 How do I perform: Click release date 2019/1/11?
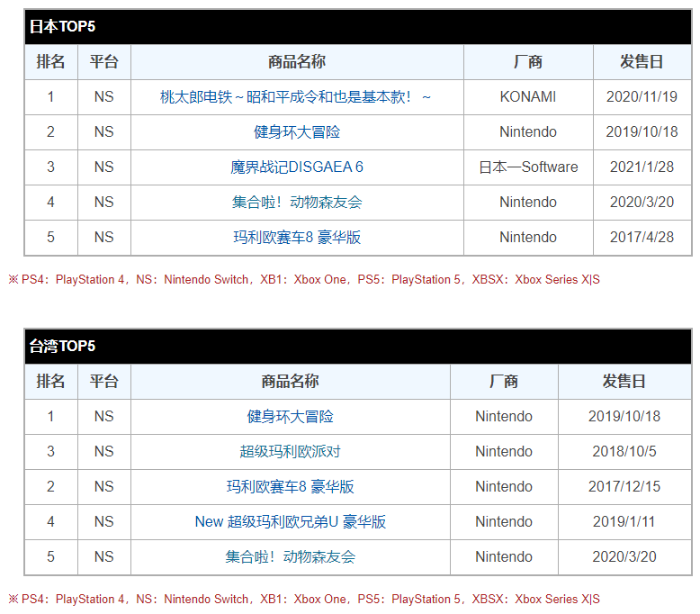[624, 521]
